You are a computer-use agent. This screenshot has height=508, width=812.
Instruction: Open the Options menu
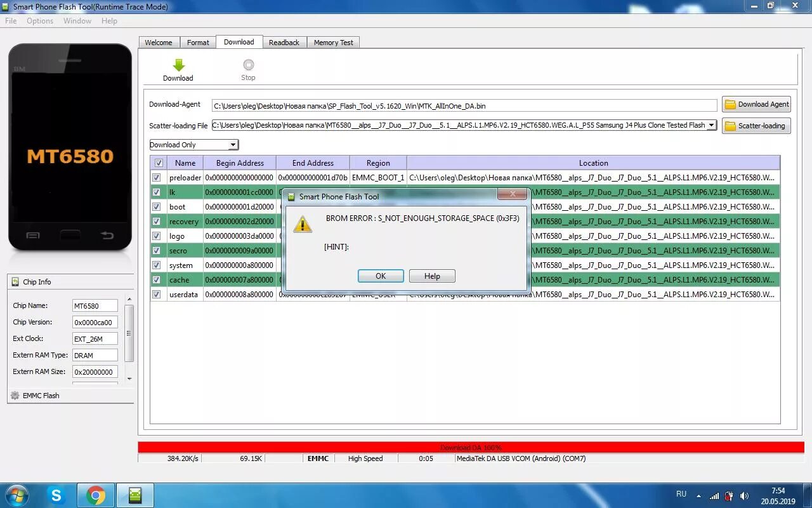coord(40,21)
